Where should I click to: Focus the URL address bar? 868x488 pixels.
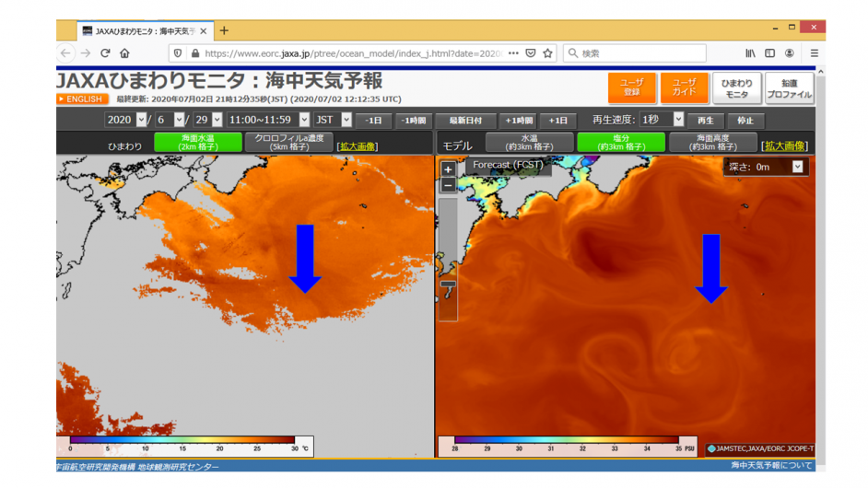point(353,53)
